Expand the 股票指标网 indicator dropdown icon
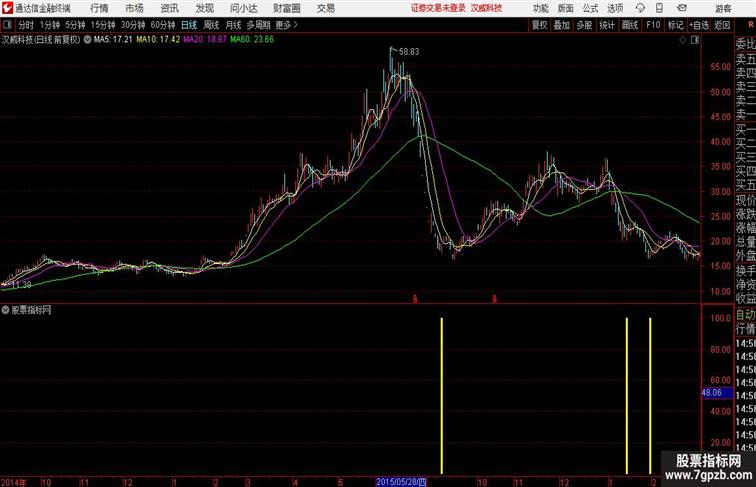Screen dimensions: 756x487 pos(5,310)
